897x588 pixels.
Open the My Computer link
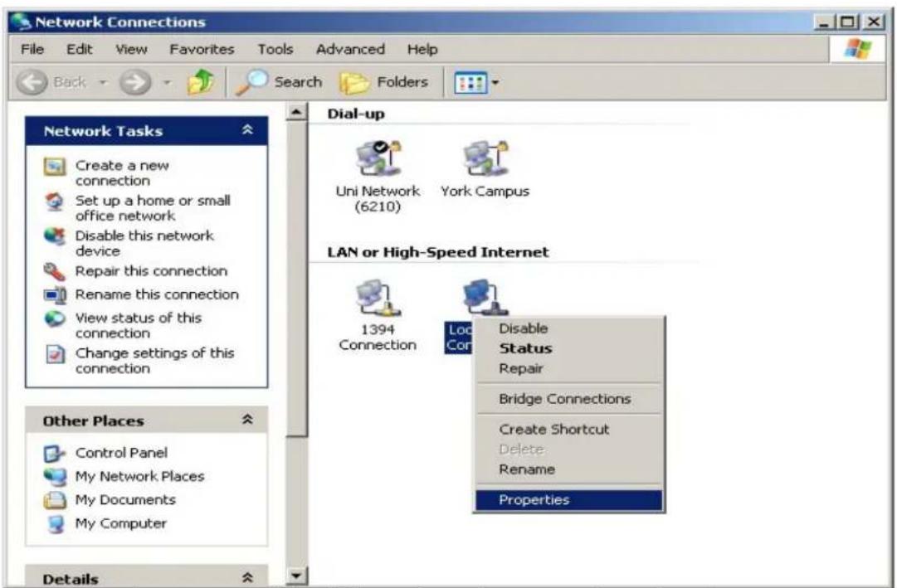(x=120, y=523)
